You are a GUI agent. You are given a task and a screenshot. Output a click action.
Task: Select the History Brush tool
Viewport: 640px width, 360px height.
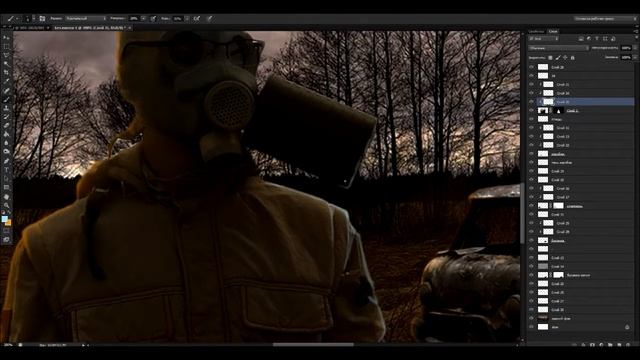6,117
